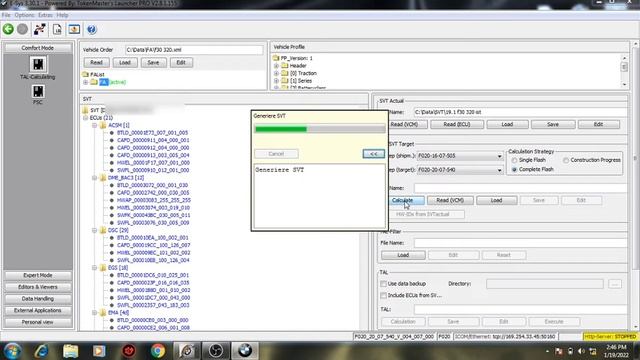Open the File menu
This screenshot has height=360, width=640.
tap(6, 15)
